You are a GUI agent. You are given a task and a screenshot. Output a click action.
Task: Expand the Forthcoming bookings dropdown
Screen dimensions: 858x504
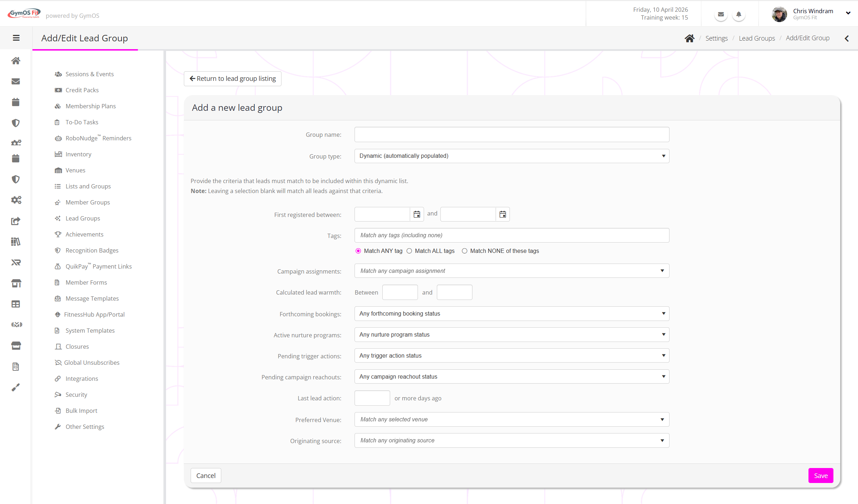[x=512, y=314]
